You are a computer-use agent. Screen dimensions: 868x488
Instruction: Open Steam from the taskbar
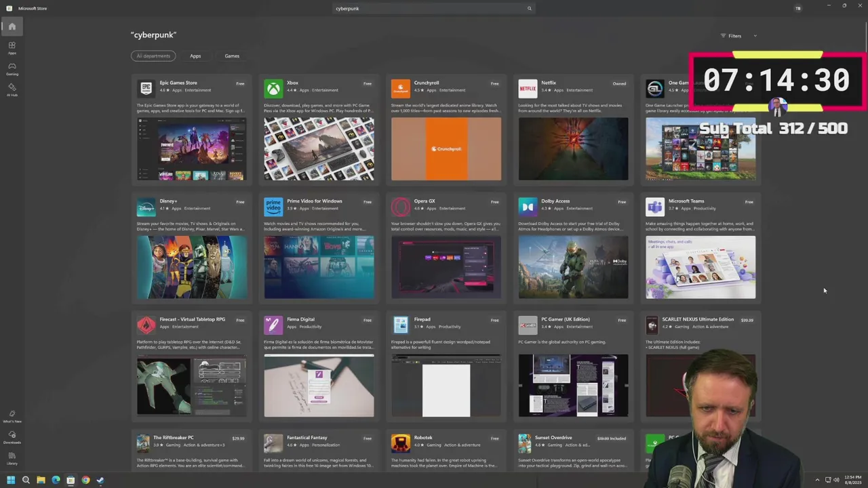click(x=100, y=480)
